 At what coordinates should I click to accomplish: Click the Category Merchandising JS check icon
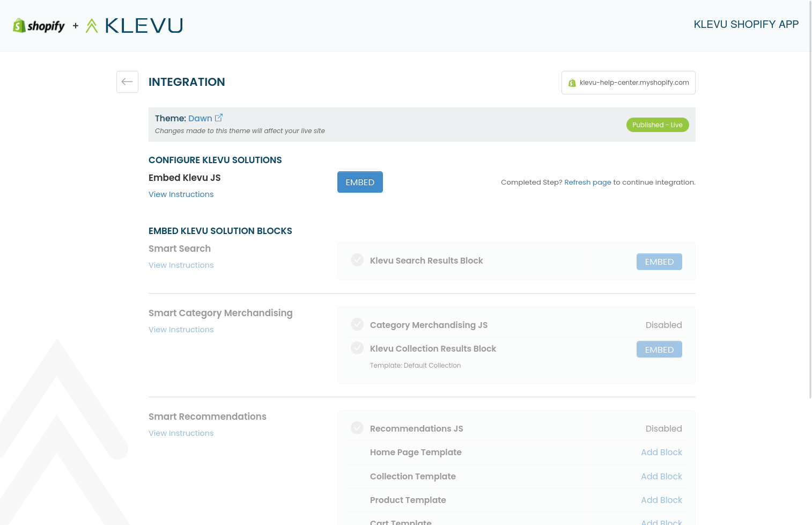click(357, 325)
